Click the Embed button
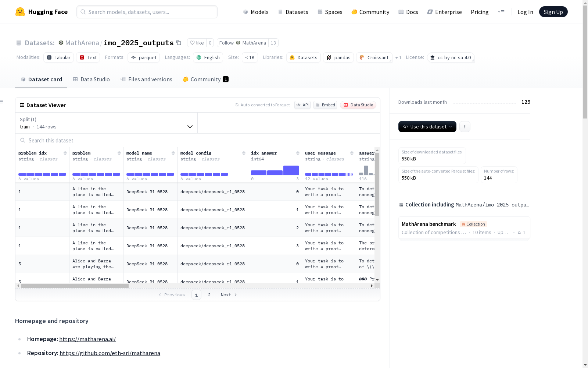Viewport: 588px width, 368px height. 325,105
